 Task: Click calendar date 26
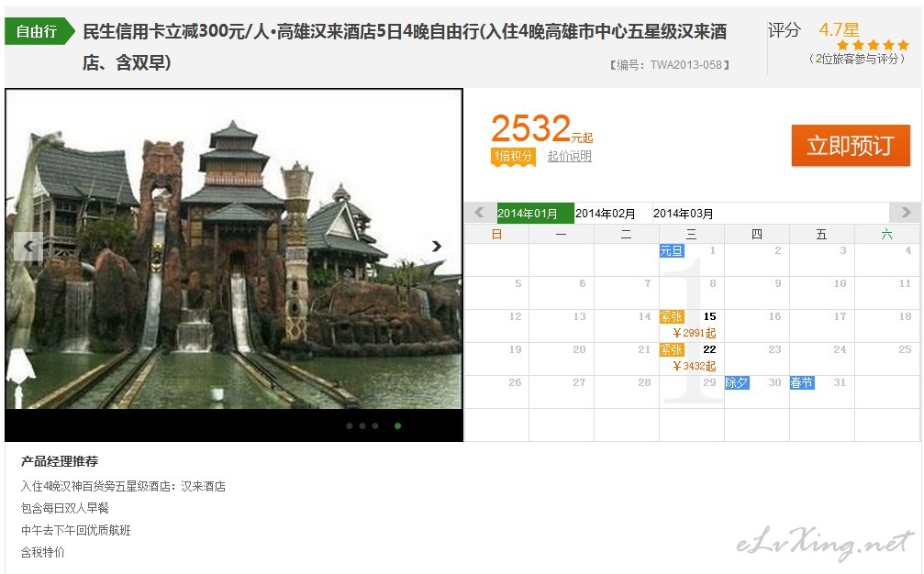515,382
